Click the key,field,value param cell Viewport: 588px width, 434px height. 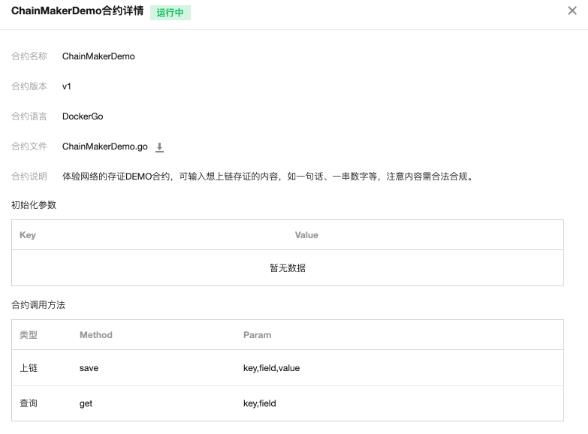(272, 368)
